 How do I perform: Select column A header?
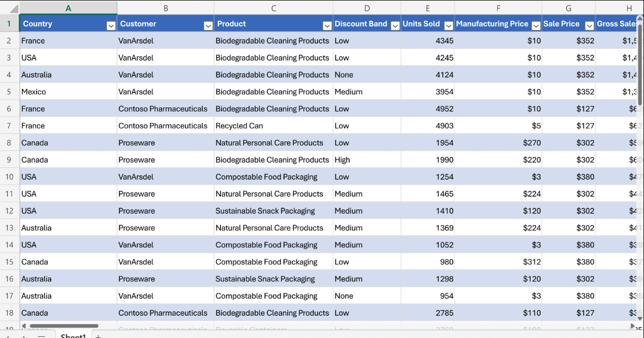[x=68, y=8]
